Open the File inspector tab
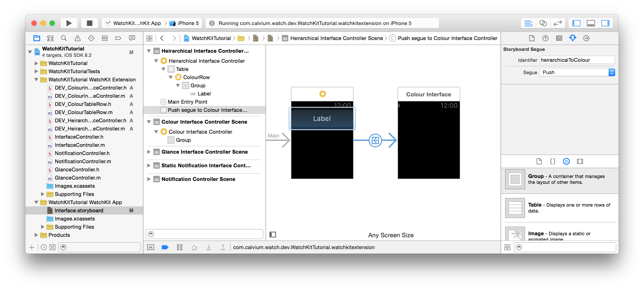 pos(532,38)
